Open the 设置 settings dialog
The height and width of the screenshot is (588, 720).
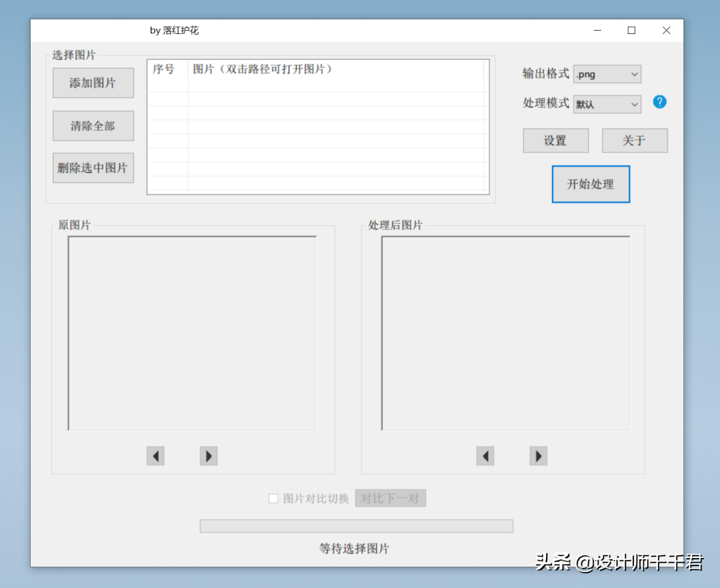coord(555,141)
